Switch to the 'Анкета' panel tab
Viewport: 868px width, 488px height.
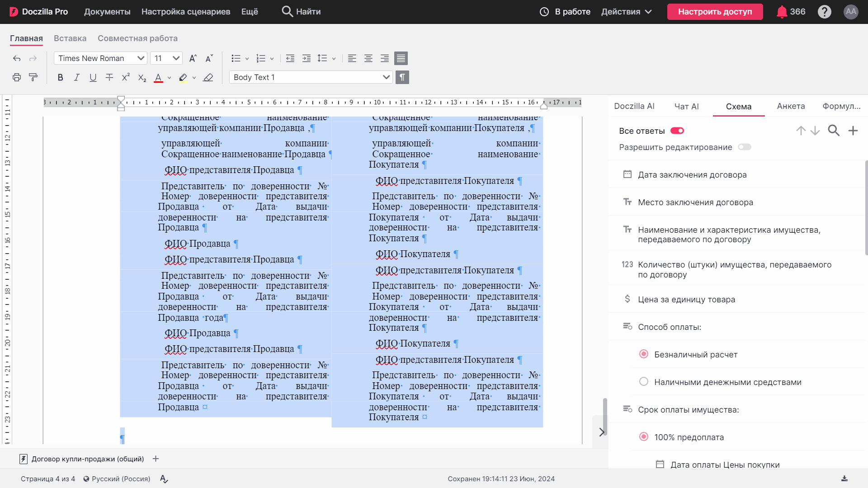tap(791, 106)
